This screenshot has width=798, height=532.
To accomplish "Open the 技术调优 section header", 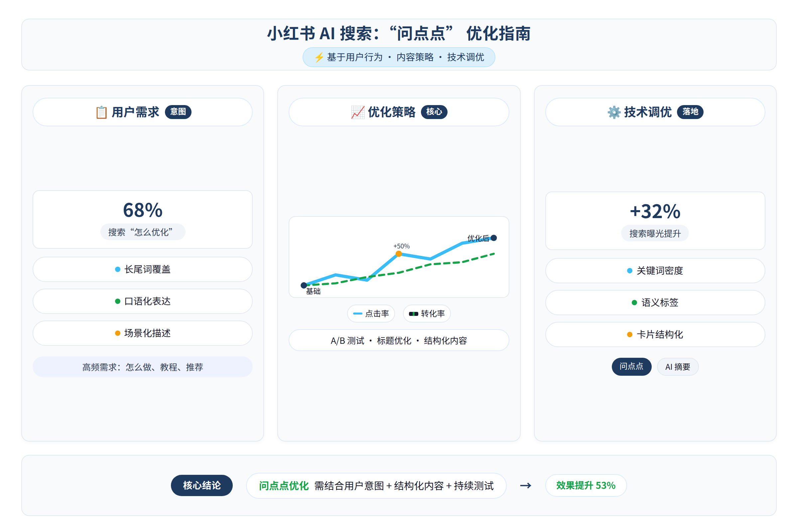I will click(x=655, y=112).
